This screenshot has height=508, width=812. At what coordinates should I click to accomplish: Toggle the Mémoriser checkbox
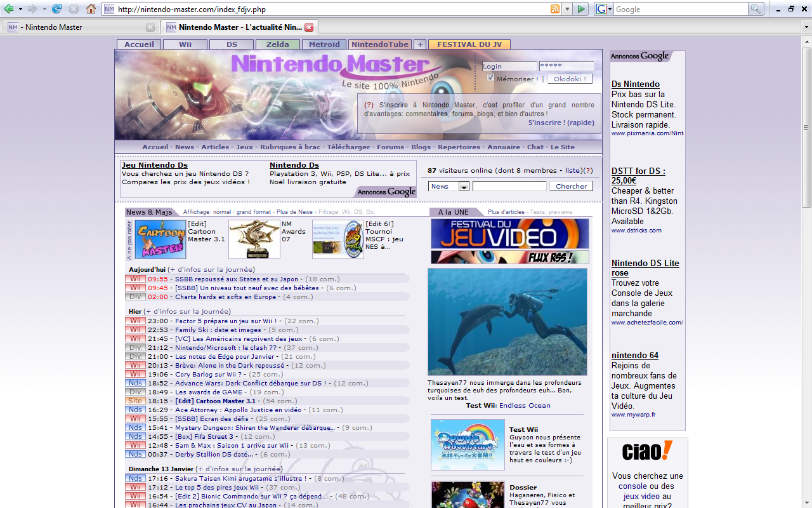coord(490,78)
